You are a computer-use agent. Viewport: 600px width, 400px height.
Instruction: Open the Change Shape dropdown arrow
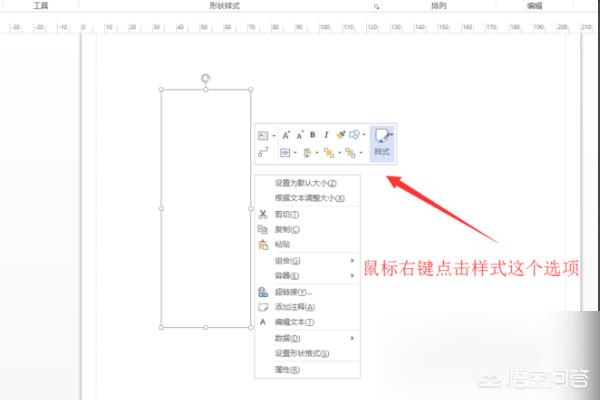pyautogui.click(x=362, y=135)
